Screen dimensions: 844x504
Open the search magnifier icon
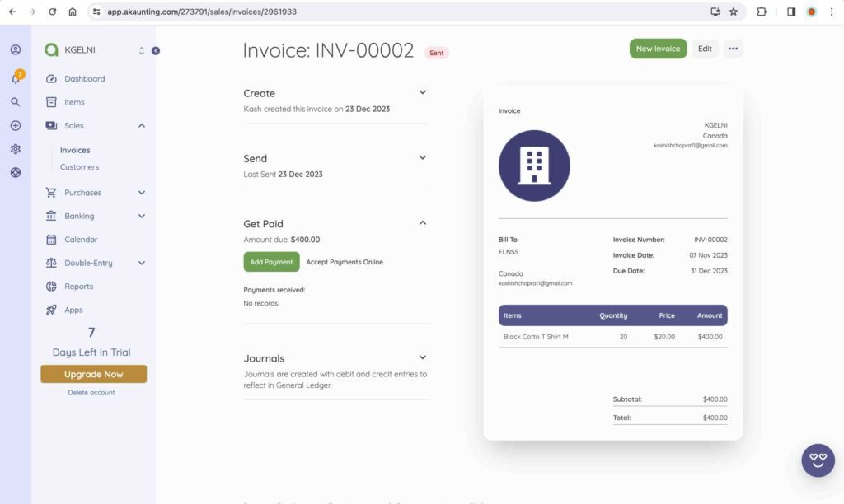(x=16, y=102)
